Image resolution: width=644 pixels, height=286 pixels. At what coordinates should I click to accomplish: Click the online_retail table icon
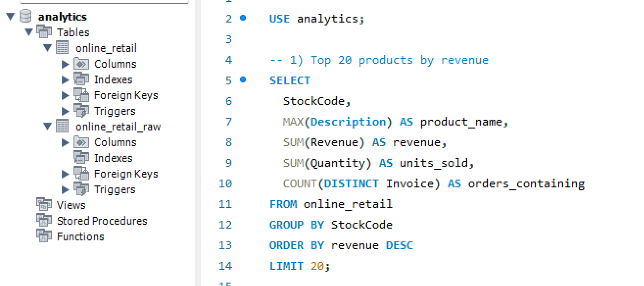(x=63, y=48)
